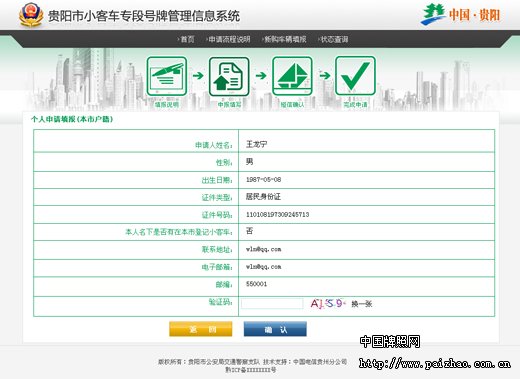
Task: Click the gender value 男
Action: (x=250, y=162)
